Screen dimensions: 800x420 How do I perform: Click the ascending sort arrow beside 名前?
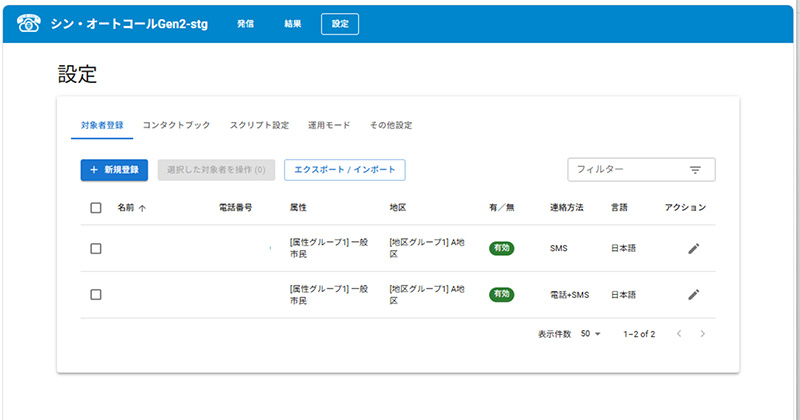tap(142, 208)
